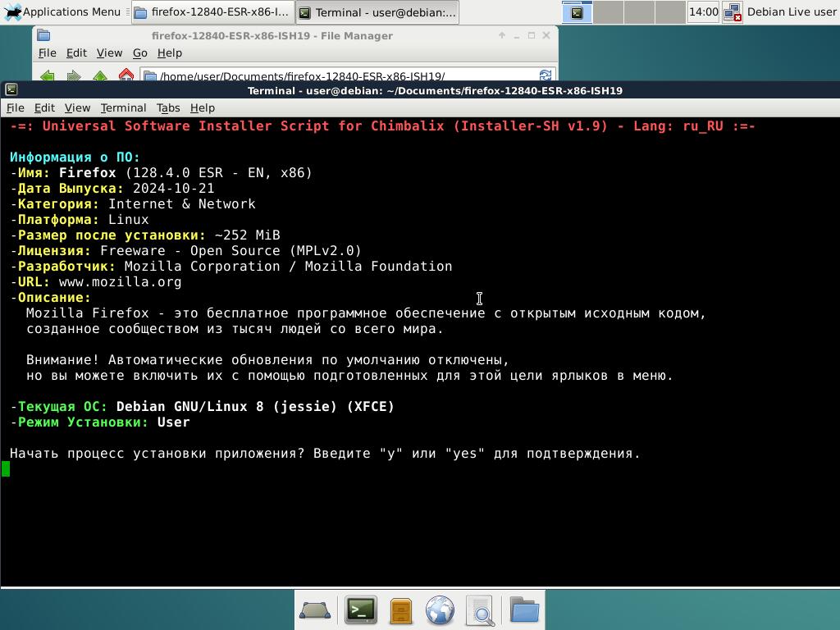Open Edit menu in Terminal
Image resolution: width=840 pixels, height=630 pixels.
(44, 107)
